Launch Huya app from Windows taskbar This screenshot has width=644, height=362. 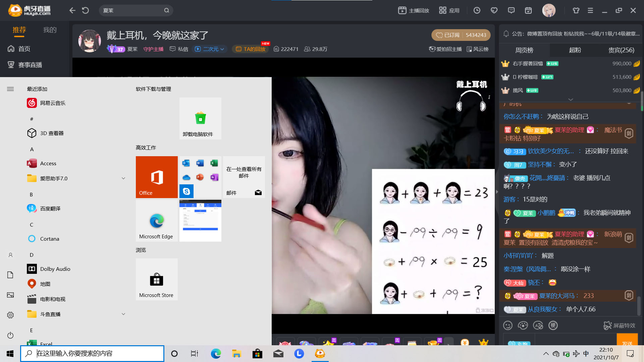[x=320, y=353]
